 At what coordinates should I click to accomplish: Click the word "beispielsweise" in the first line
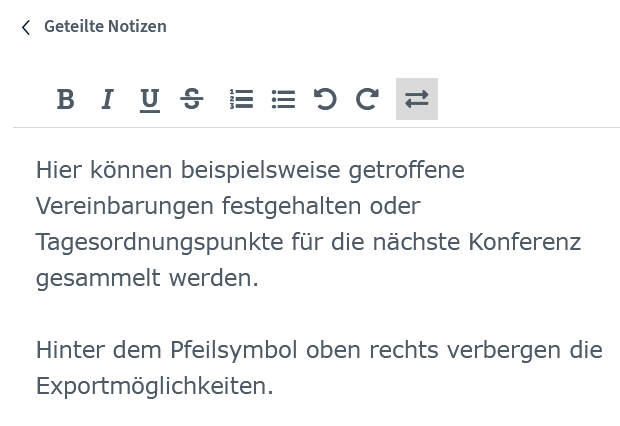[x=260, y=170]
